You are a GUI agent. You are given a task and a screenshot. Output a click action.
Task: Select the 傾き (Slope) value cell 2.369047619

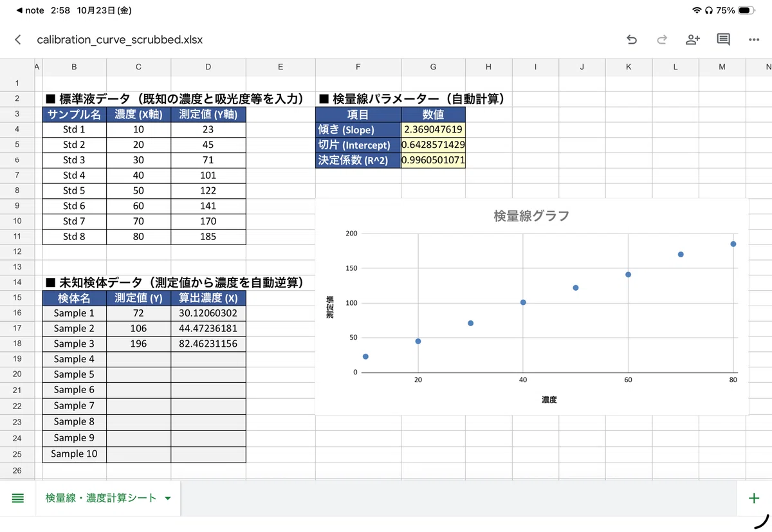(433, 129)
